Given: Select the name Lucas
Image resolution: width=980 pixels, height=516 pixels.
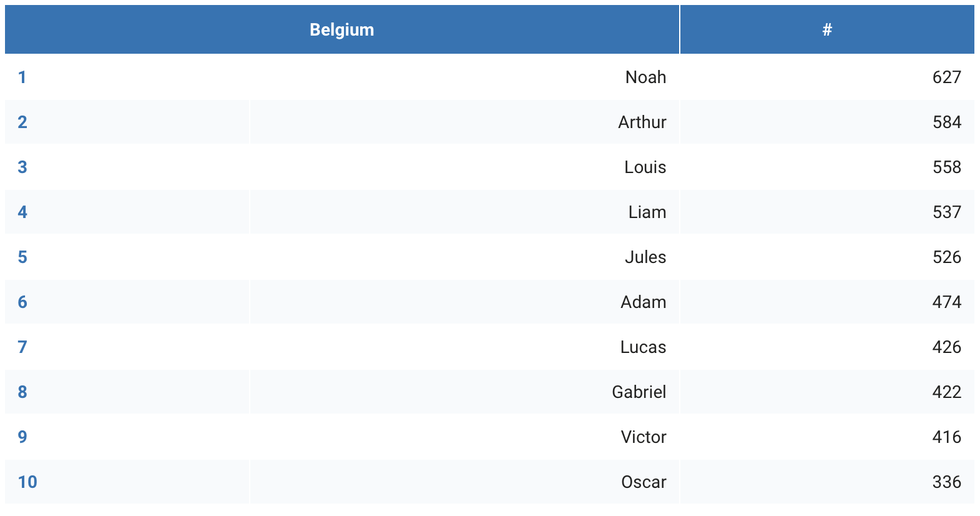Looking at the screenshot, I should (643, 347).
